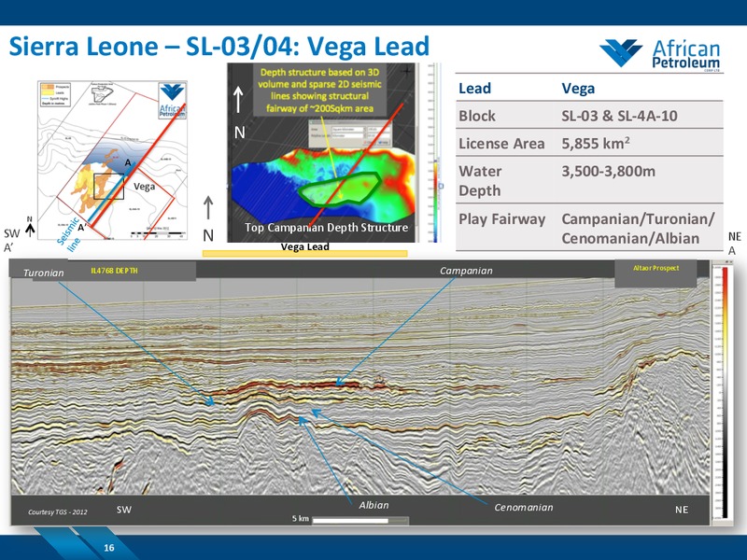Click the "Vega" header cell in the table
747x560 pixels.
(578, 88)
